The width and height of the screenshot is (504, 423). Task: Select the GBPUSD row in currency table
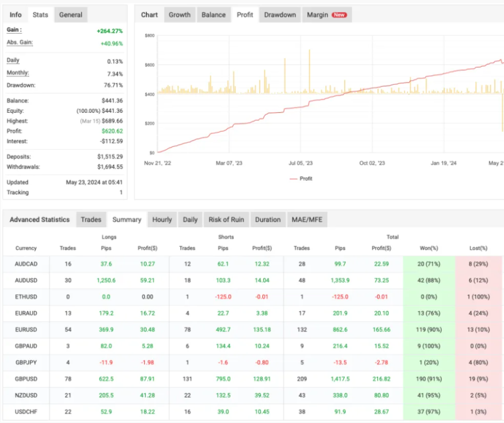click(x=26, y=379)
